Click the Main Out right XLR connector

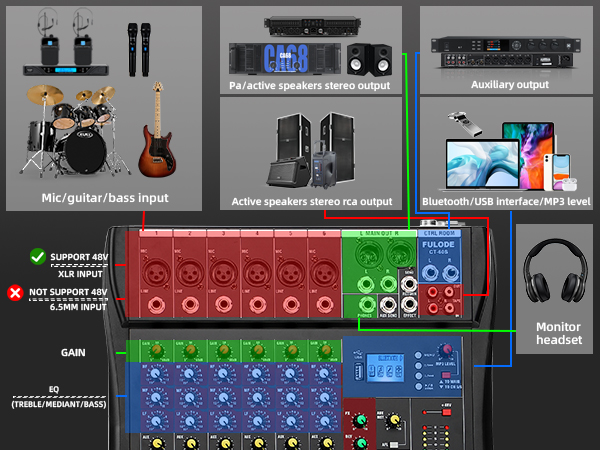click(401, 254)
